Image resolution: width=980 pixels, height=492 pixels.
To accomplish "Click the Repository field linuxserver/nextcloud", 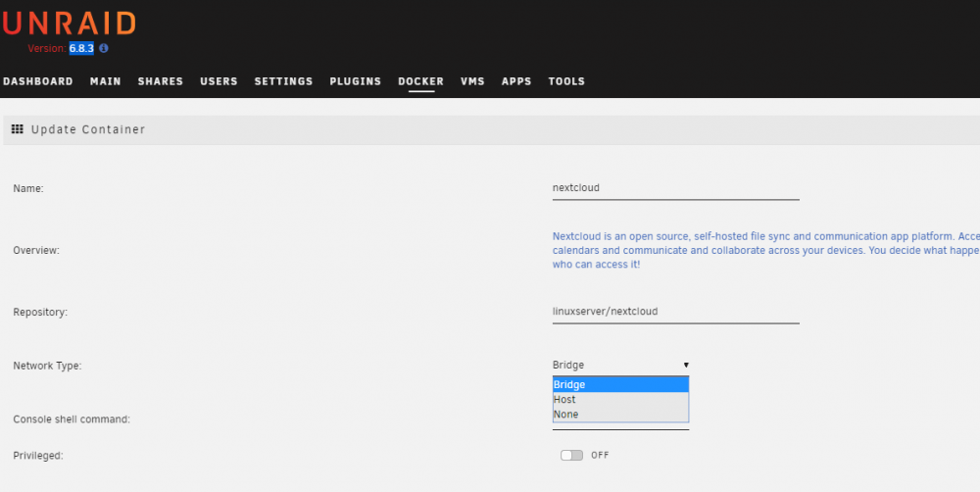I will click(675, 312).
